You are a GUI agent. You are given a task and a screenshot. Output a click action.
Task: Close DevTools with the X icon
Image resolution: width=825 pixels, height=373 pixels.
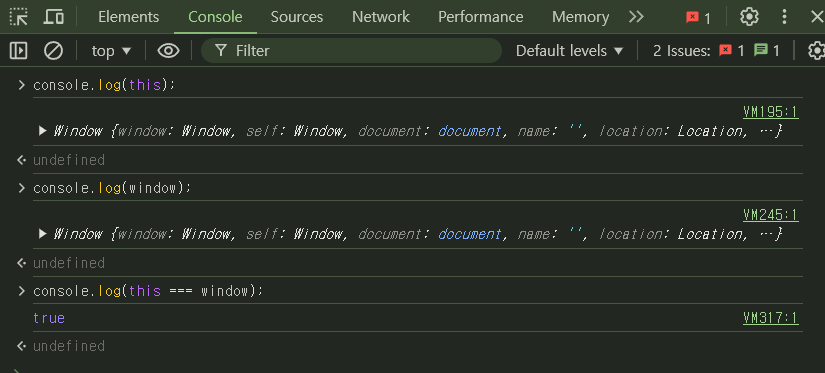817,17
